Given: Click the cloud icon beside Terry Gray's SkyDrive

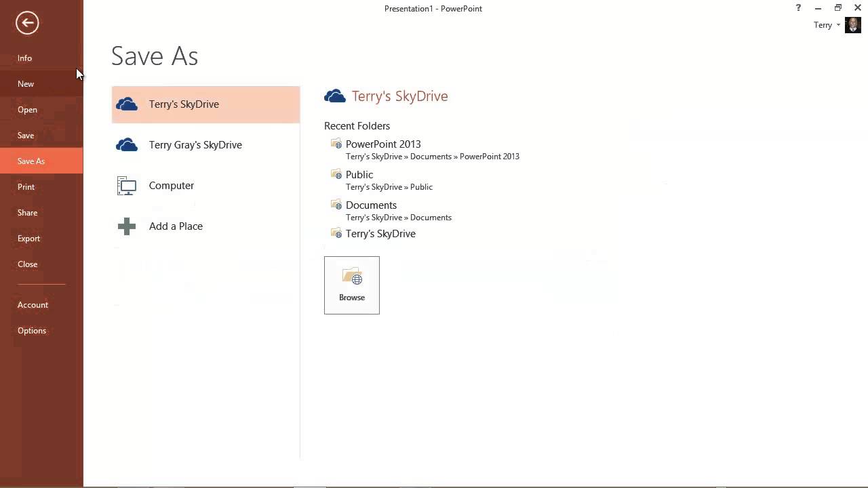Looking at the screenshot, I should 127,145.
